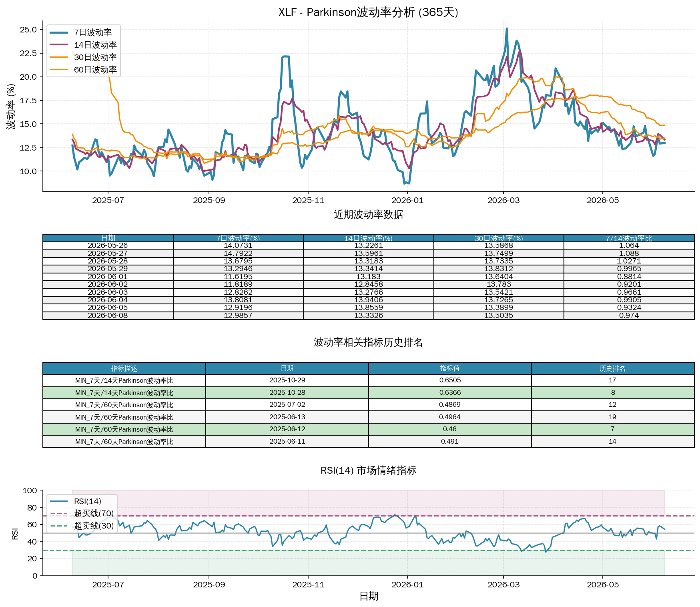This screenshot has width=700, height=607.
Task: Click the 7/14波动率比 column header
Action: pos(629,238)
